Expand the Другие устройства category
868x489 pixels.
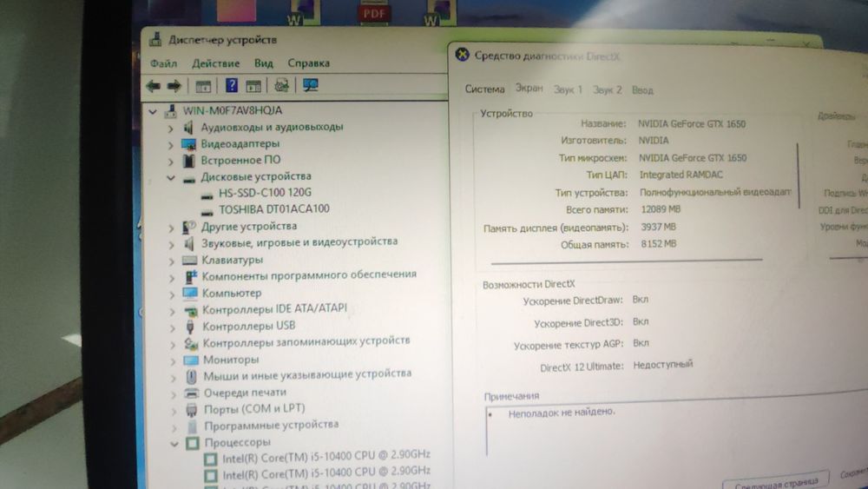pos(171,228)
